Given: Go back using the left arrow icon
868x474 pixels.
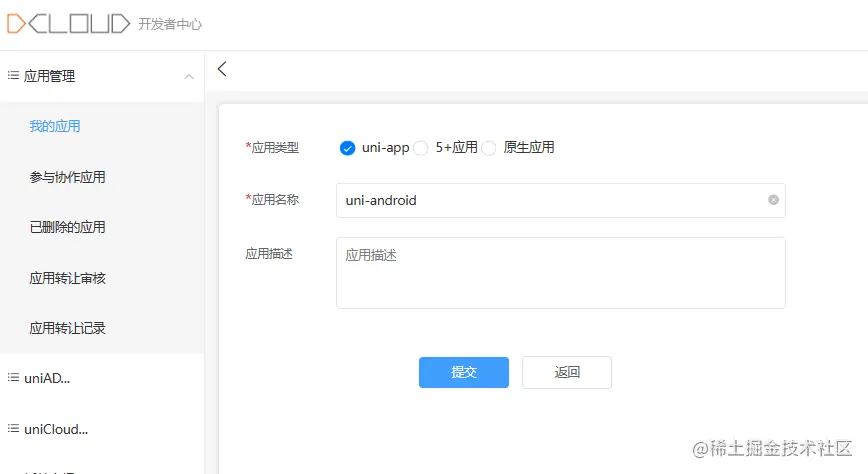Looking at the screenshot, I should coord(222,69).
